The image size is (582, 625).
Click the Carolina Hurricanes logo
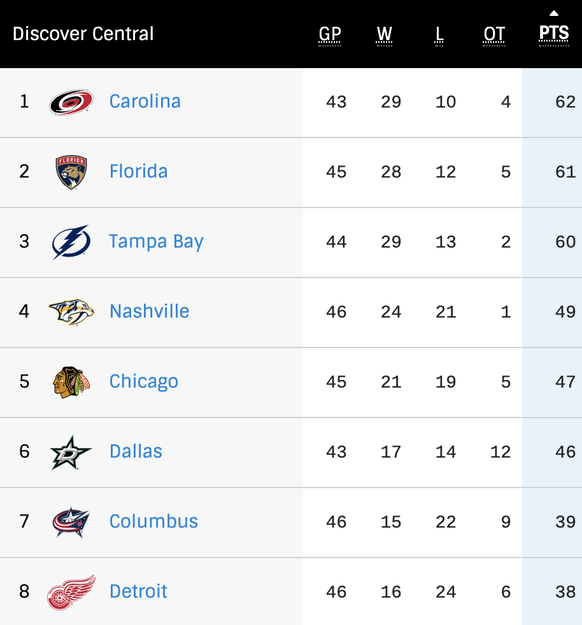[x=71, y=102]
